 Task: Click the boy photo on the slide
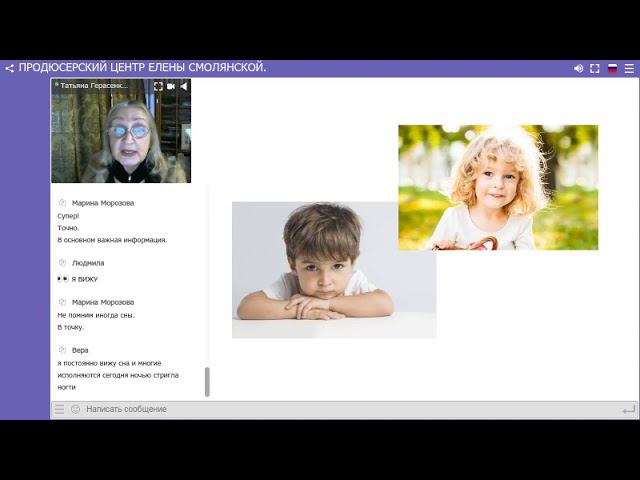click(334, 270)
